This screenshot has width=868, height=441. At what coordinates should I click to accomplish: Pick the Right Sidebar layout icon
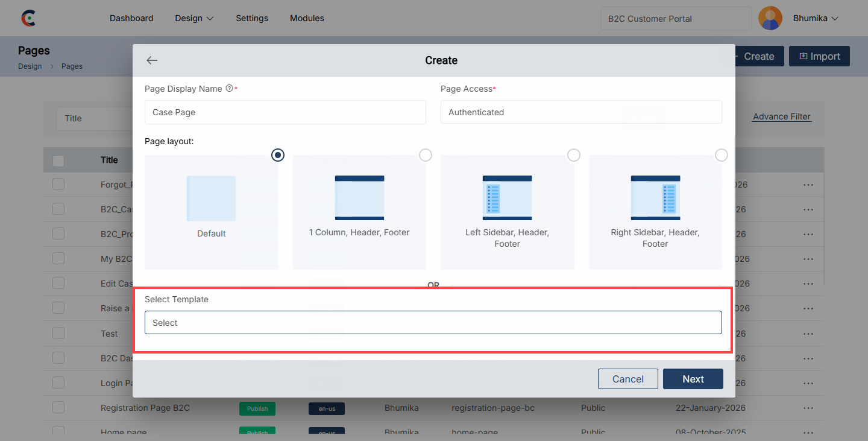tap(655, 198)
